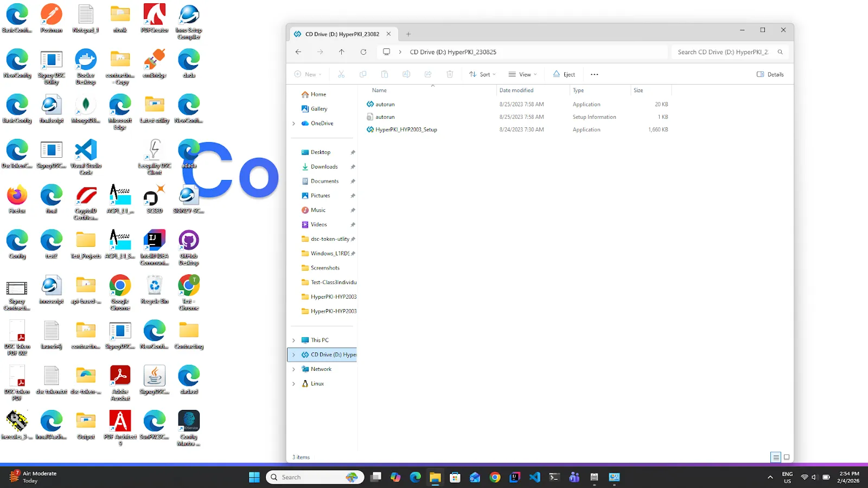Click the Paste icon in Explorer toolbar
The width and height of the screenshot is (868, 488).
pos(385,74)
